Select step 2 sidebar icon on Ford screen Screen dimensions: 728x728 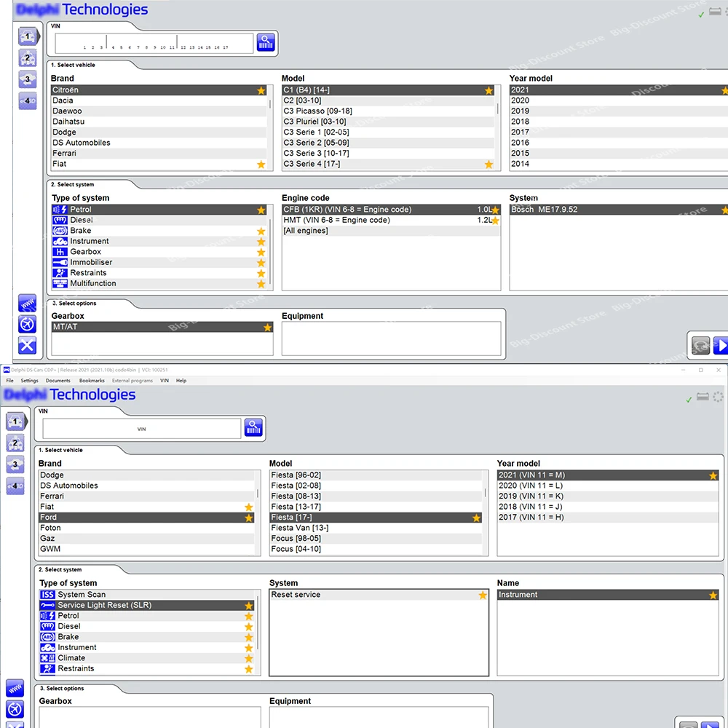point(15,443)
